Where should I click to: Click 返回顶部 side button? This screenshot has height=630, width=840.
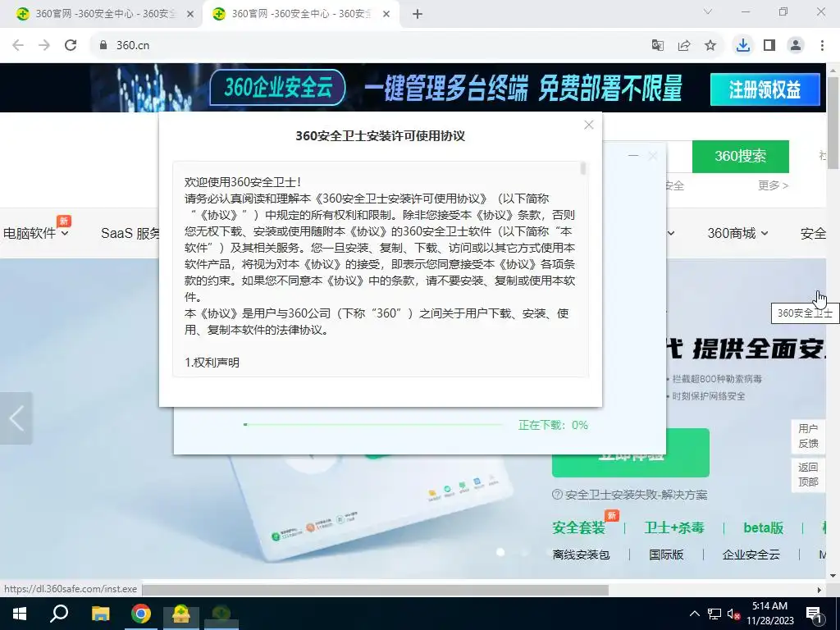[x=808, y=475]
